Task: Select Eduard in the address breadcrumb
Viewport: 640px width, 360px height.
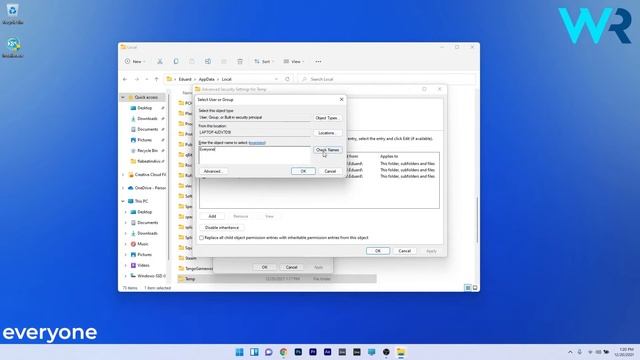Action: click(x=185, y=79)
